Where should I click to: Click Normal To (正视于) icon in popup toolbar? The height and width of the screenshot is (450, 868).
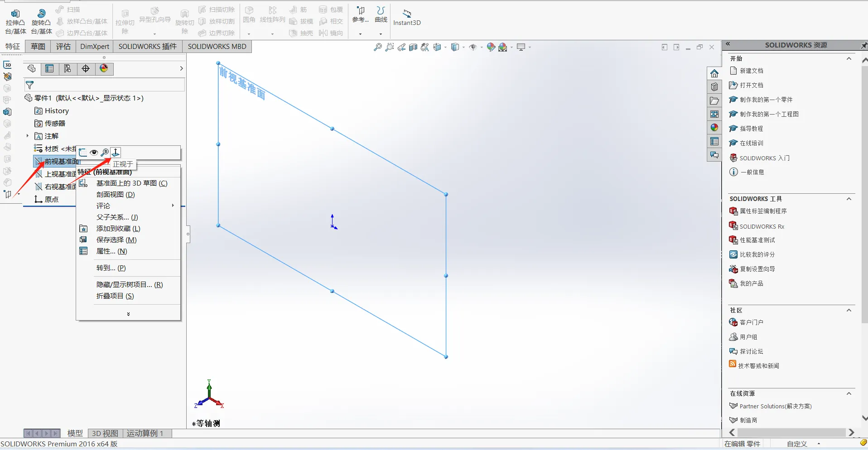click(116, 152)
